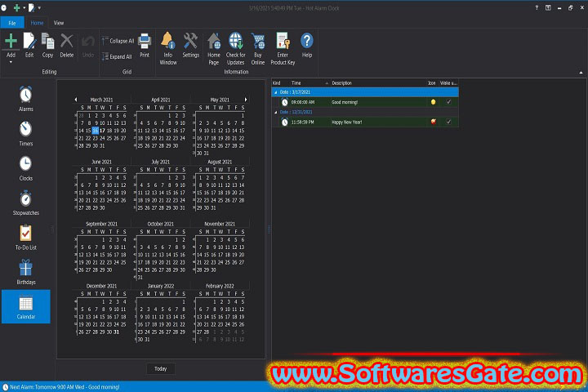This screenshot has width=588, height=392.
Task: Sort by the Description column header
Action: tap(378, 83)
